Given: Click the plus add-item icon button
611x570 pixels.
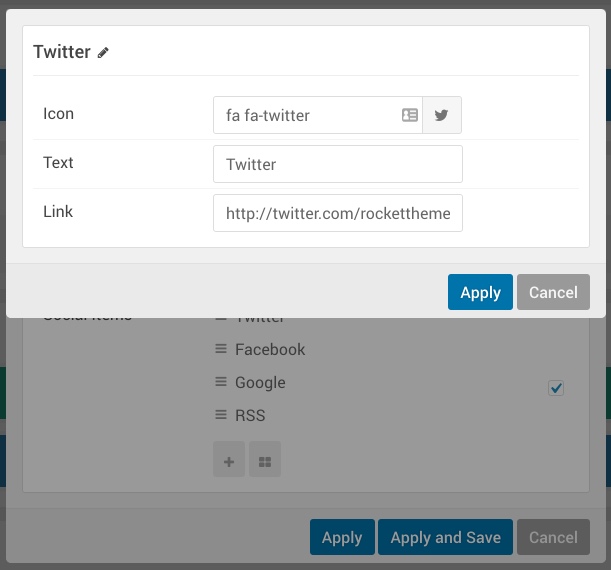Looking at the screenshot, I should tap(229, 462).
